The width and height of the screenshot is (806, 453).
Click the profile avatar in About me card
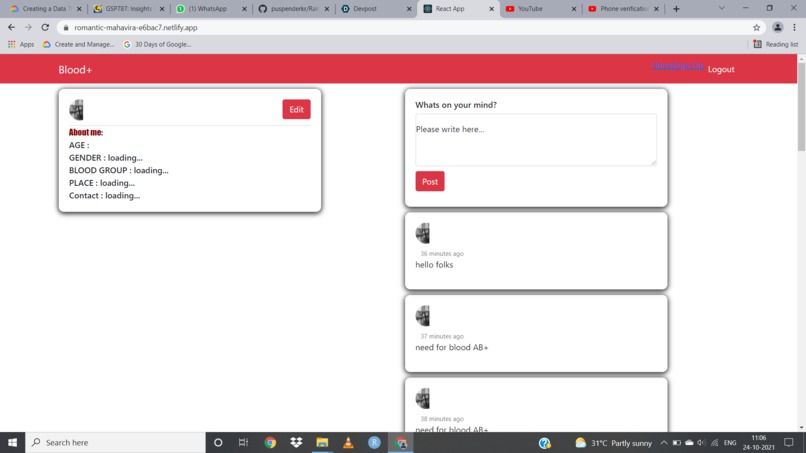click(x=76, y=110)
